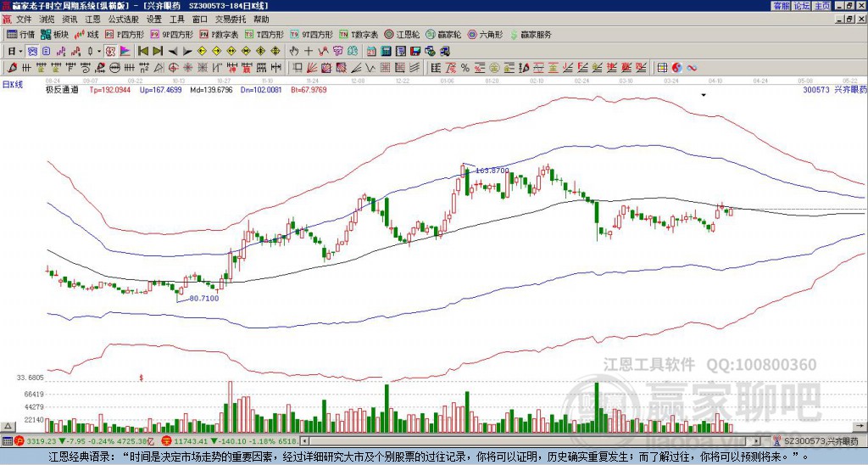
Task: Click the Tp=192.0944 value
Action: [x=110, y=89]
